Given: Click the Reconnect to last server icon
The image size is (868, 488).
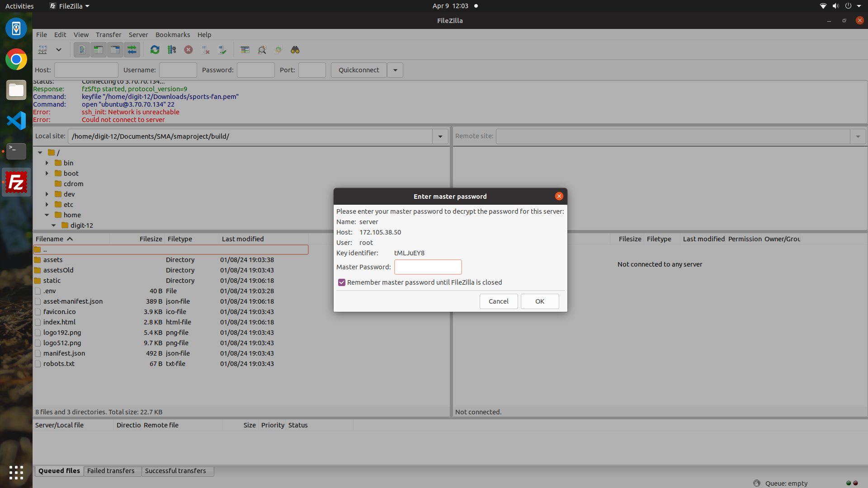Looking at the screenshot, I should (x=222, y=50).
